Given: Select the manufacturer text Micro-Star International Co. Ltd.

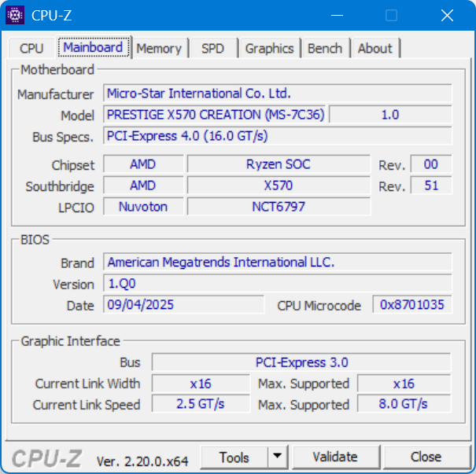Looking at the screenshot, I should pyautogui.click(x=199, y=94).
